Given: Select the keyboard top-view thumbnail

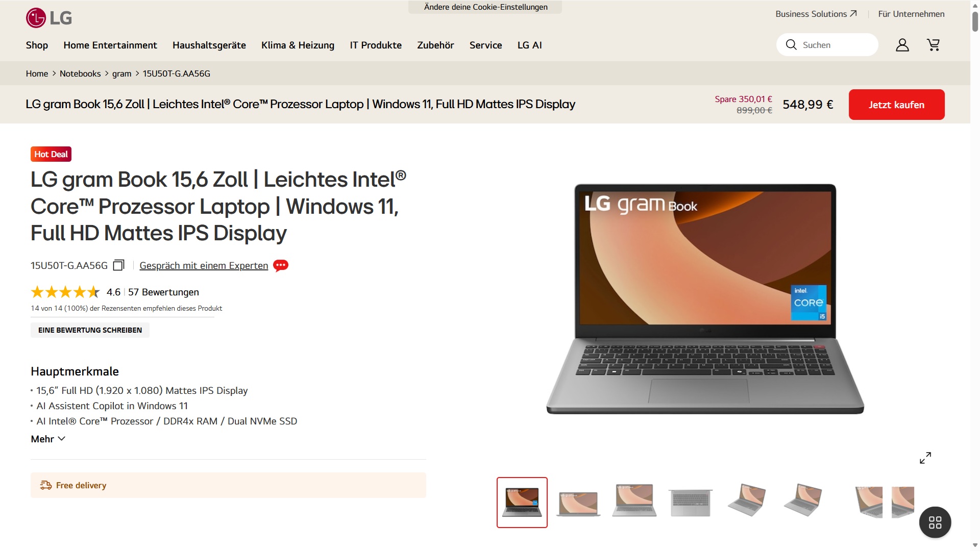Looking at the screenshot, I should 690,503.
